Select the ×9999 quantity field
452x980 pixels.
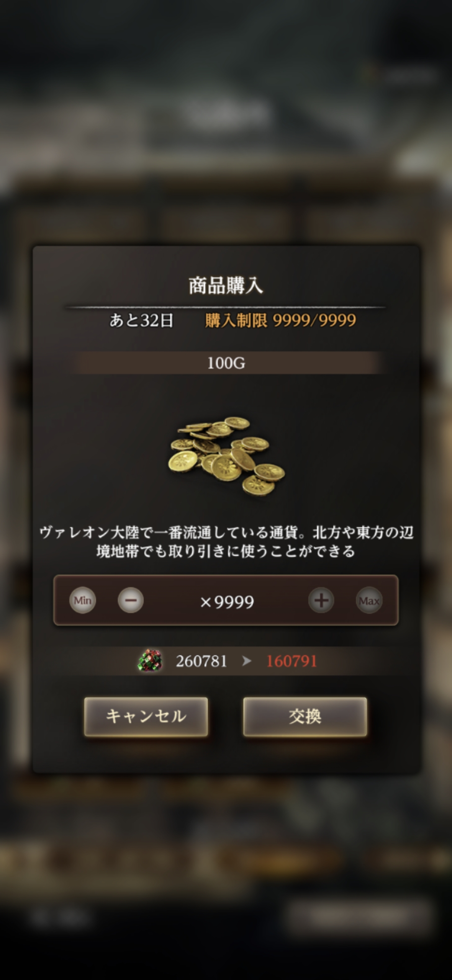point(227,602)
